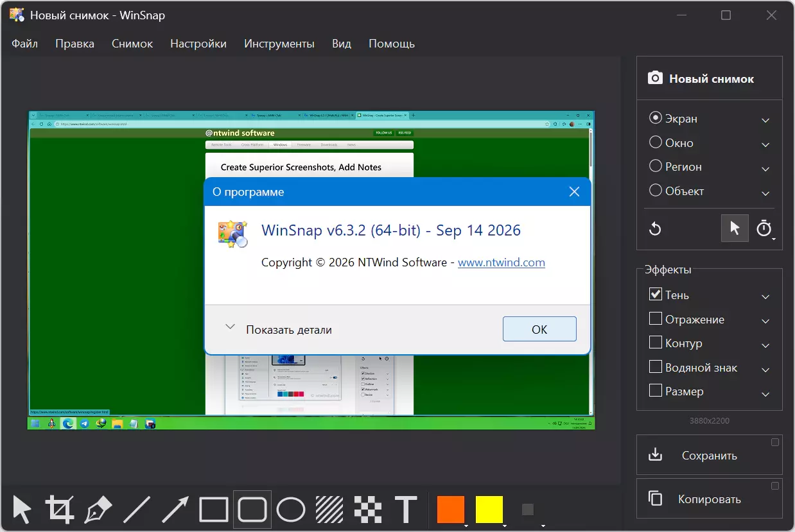Open the www.ntwind.com link
The width and height of the screenshot is (795, 532).
coord(502,262)
